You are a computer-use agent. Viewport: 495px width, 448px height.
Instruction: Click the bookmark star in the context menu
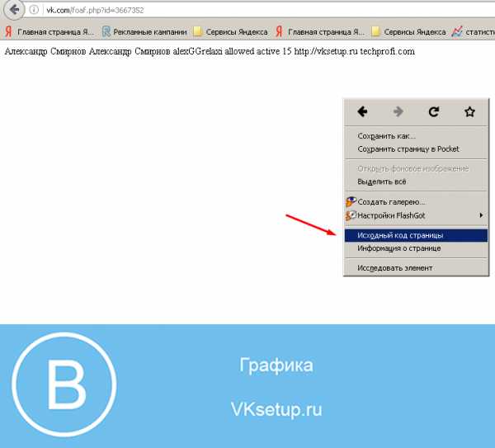pyautogui.click(x=469, y=111)
